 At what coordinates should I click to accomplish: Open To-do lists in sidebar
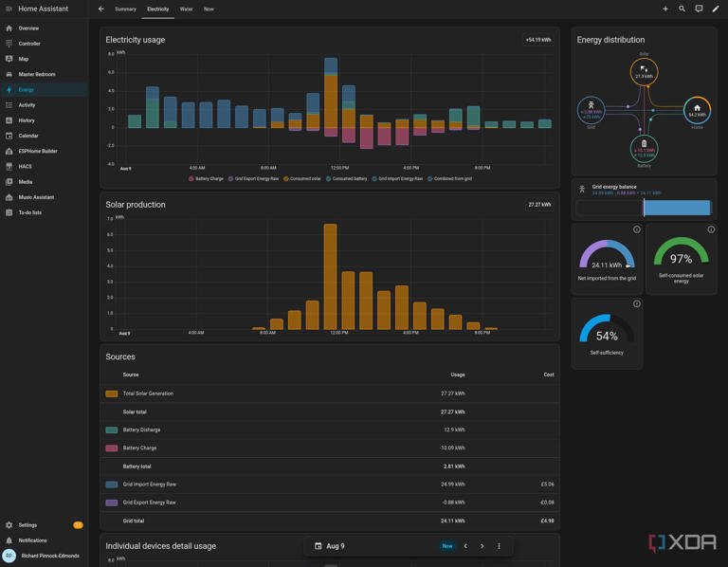pyautogui.click(x=45, y=212)
